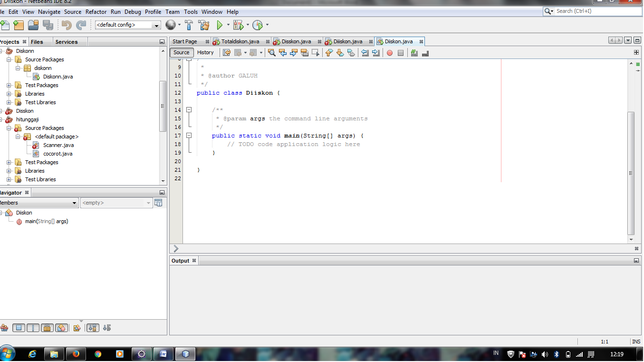Toggle highlight search in the editor toolbar
Image resolution: width=644 pixels, height=362 pixels.
click(x=305, y=53)
